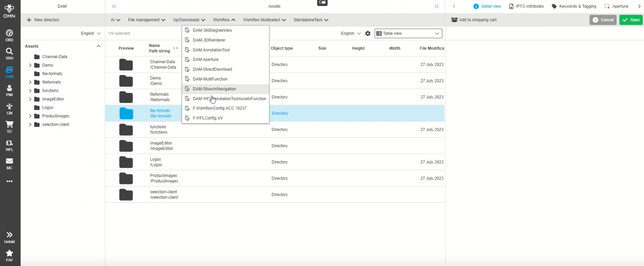Open the Table view combo box

pos(408,33)
